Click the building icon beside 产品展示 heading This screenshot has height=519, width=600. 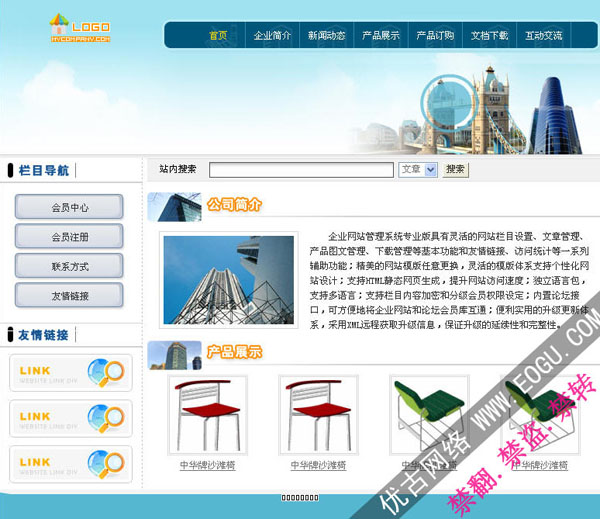pyautogui.click(x=173, y=354)
